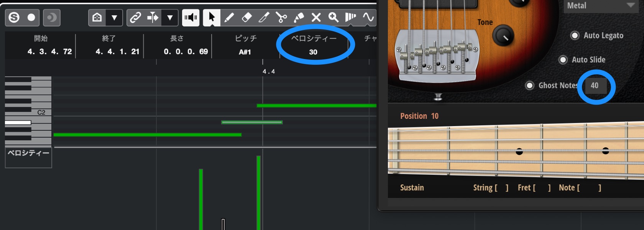This screenshot has height=230, width=644.
Task: Enable the Auto Slide option
Action: [563, 60]
